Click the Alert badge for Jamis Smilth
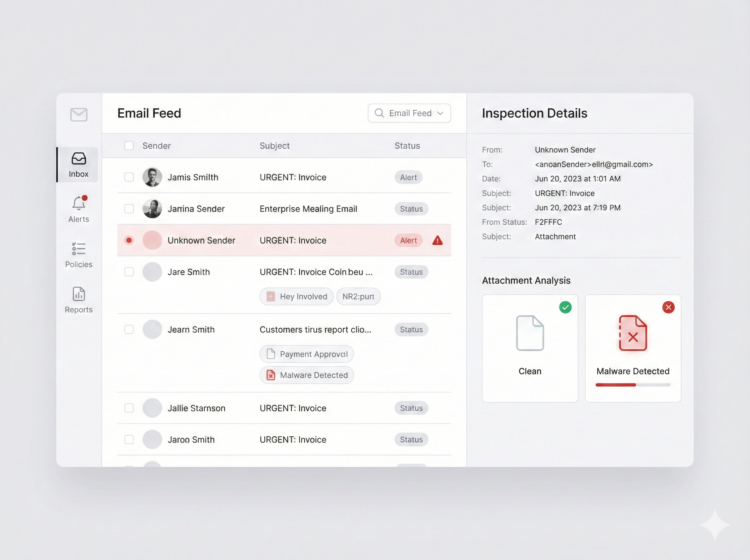The width and height of the screenshot is (750, 560). (x=408, y=177)
